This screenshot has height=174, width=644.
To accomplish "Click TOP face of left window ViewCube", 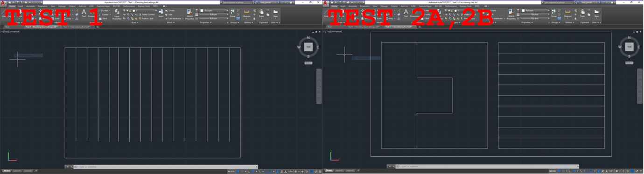I will coord(308,47).
